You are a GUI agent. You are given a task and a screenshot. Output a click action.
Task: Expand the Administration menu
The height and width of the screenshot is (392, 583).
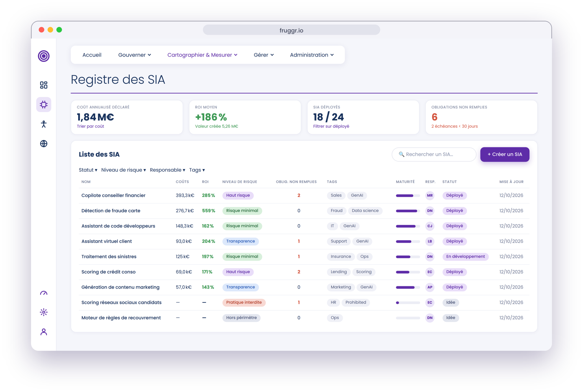pyautogui.click(x=312, y=55)
